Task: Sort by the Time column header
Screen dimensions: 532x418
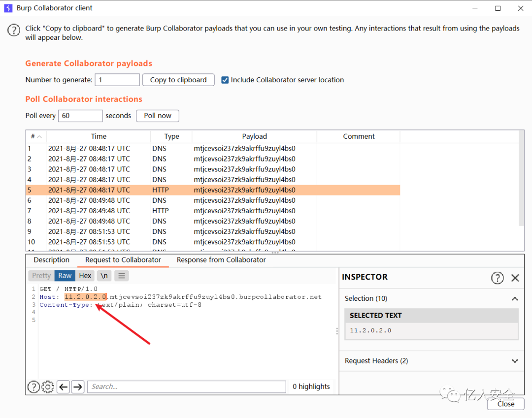Action: pos(99,136)
